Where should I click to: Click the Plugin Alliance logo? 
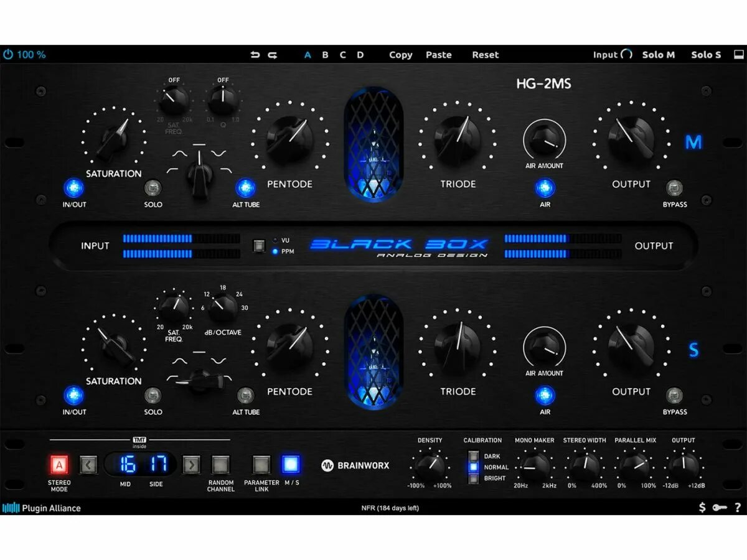tap(42, 508)
